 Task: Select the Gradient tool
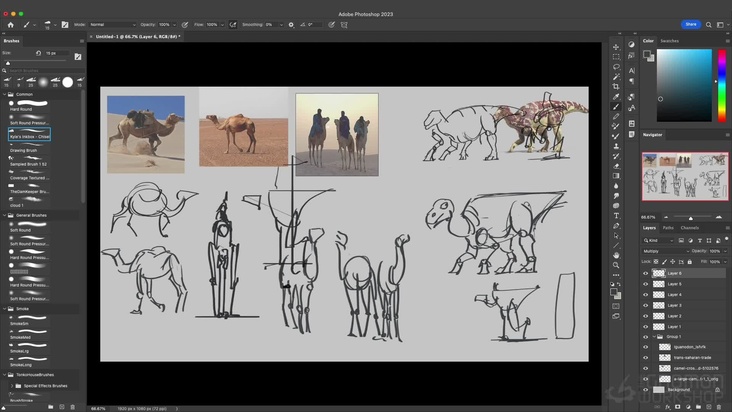coord(616,176)
